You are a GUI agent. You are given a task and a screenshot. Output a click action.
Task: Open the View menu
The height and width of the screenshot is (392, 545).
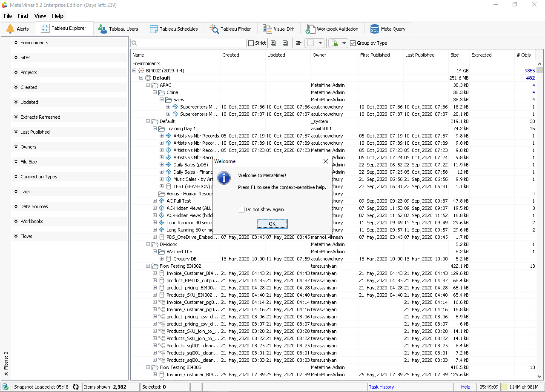pyautogui.click(x=40, y=16)
